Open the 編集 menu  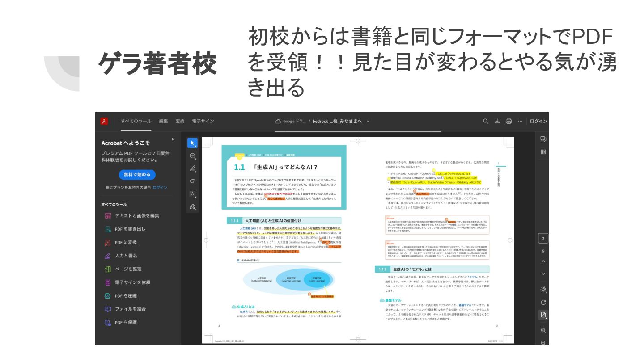tap(163, 121)
